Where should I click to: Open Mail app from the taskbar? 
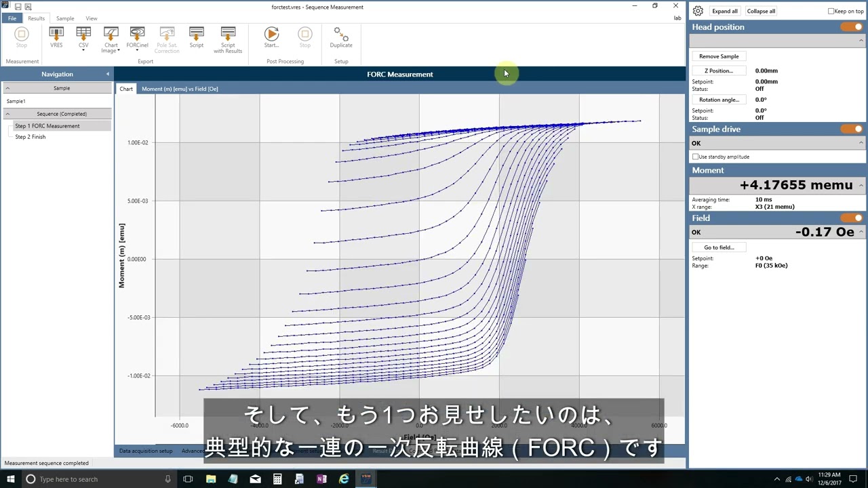255,479
